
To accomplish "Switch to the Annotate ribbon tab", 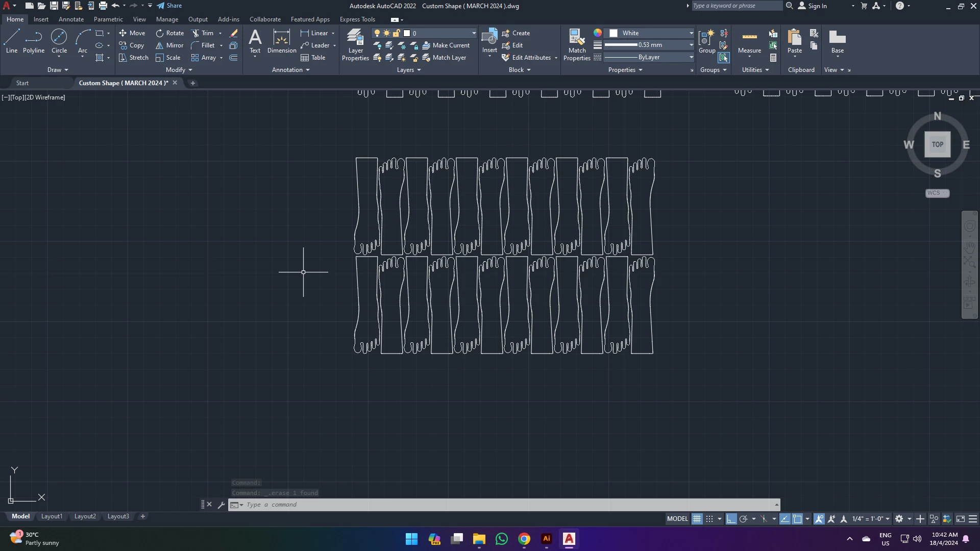I will pyautogui.click(x=71, y=19).
